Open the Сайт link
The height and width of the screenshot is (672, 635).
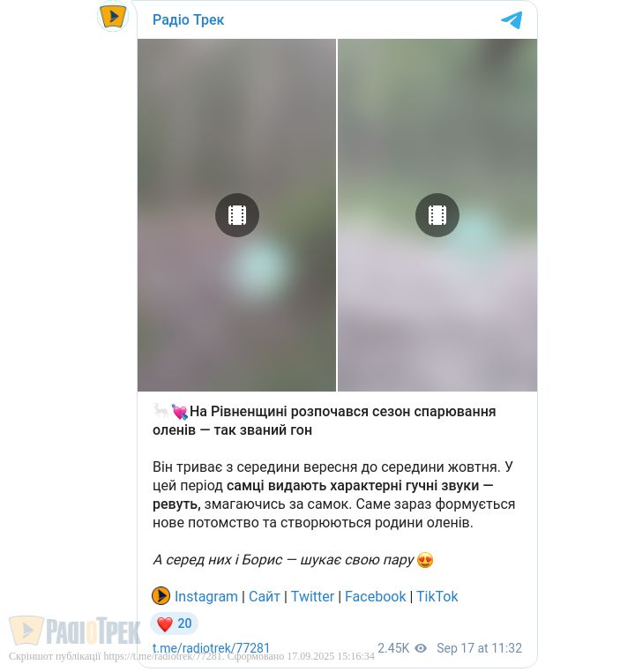coord(265,596)
